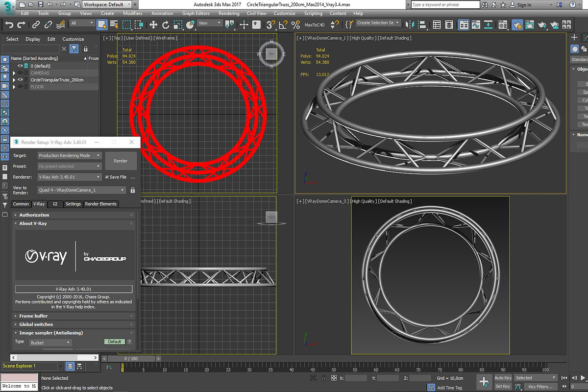588x392 pixels.
Task: Open Render Setup teapot icon
Action: click(517, 24)
